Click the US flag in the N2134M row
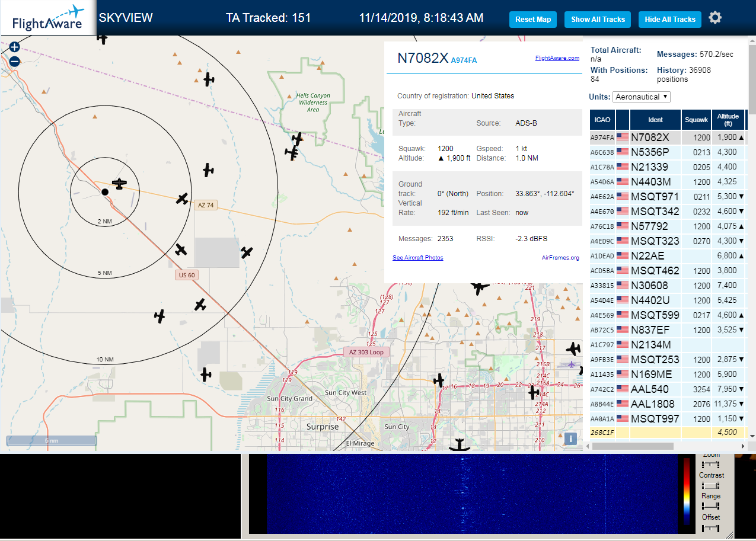 [623, 345]
